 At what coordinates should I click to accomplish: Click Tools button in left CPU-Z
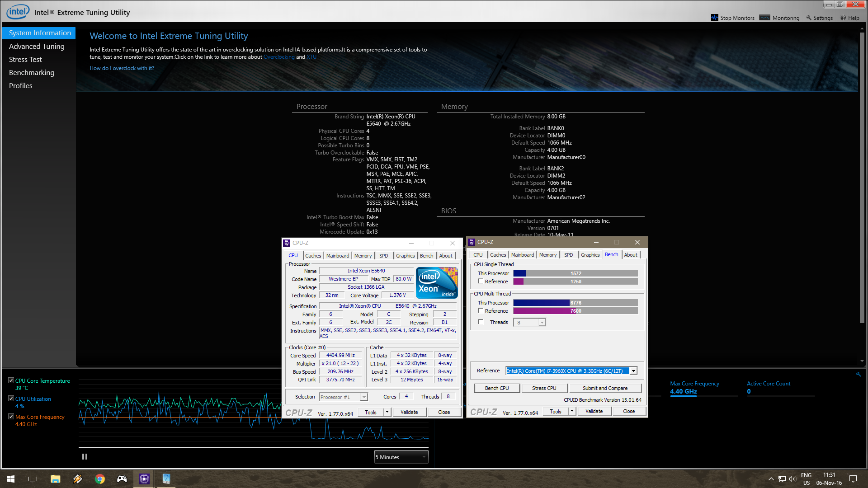point(371,412)
